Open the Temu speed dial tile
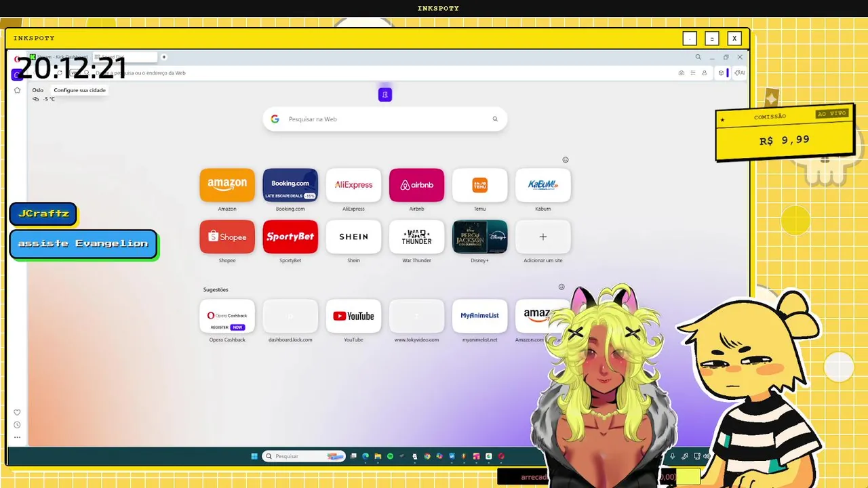This screenshot has height=488, width=868. pos(480,185)
